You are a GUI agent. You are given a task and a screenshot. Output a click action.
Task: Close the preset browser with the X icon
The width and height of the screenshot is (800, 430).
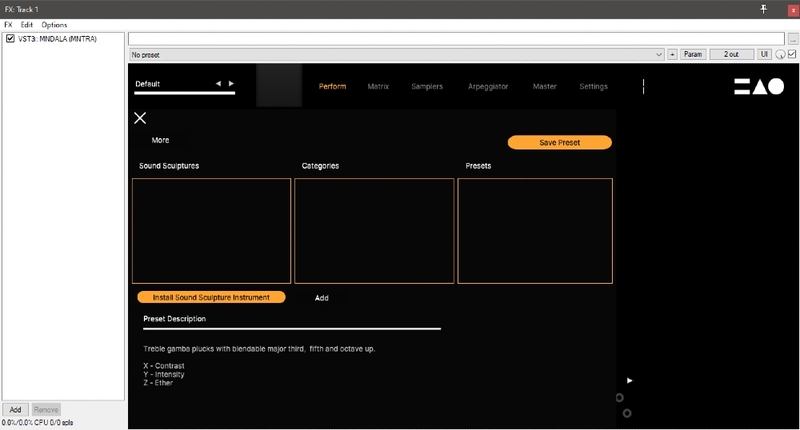click(x=140, y=118)
